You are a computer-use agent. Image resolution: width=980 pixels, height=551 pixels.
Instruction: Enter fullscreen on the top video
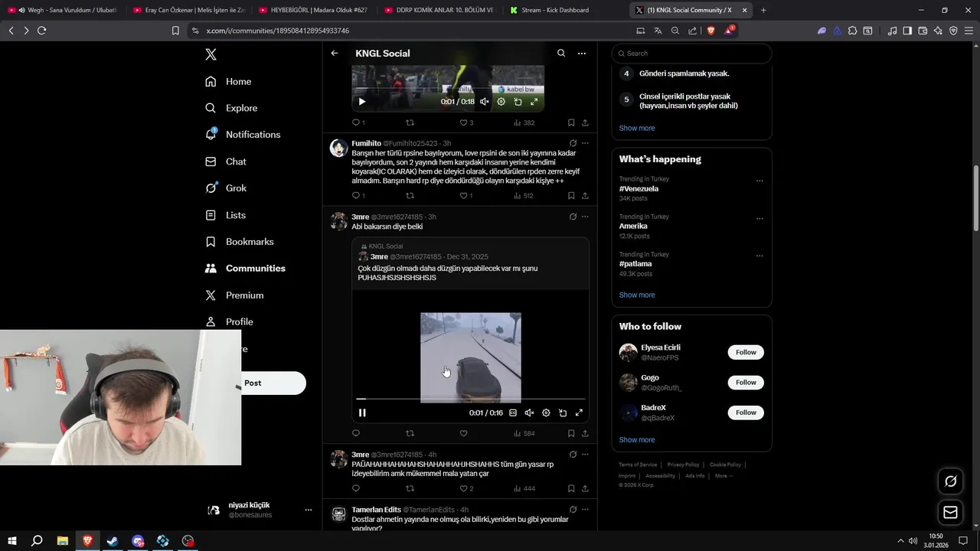[534, 102]
